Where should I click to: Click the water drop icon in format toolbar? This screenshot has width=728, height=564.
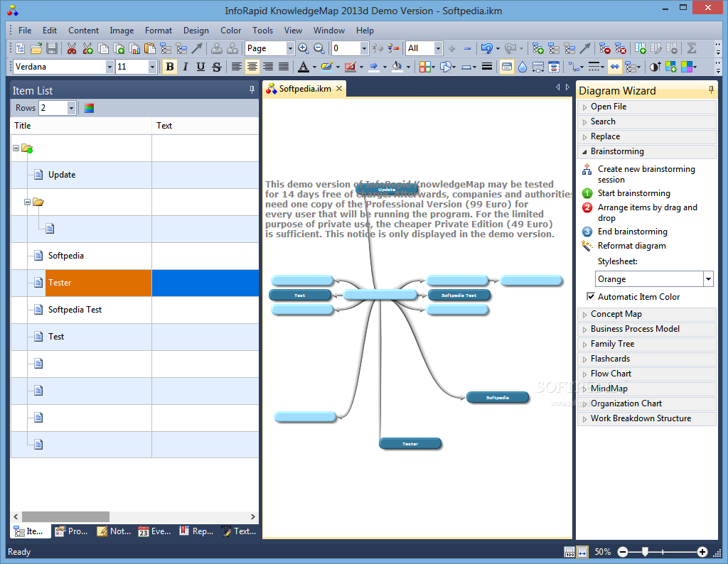pyautogui.click(x=523, y=67)
